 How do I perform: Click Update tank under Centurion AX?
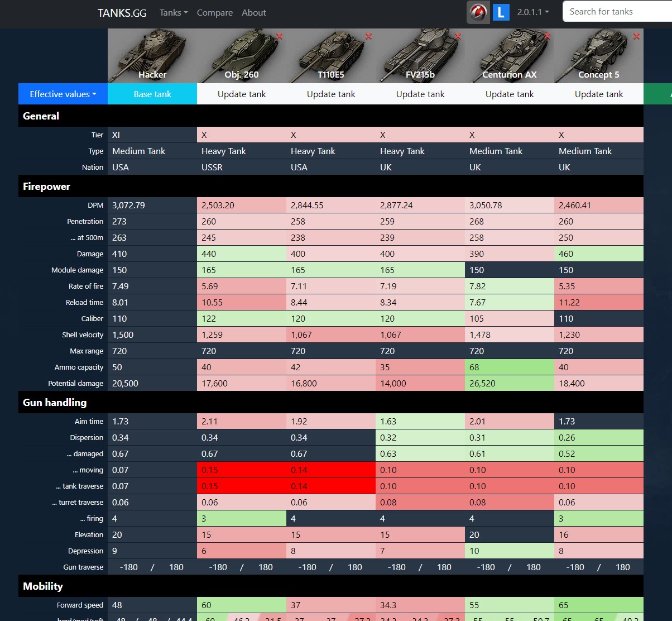click(x=510, y=94)
